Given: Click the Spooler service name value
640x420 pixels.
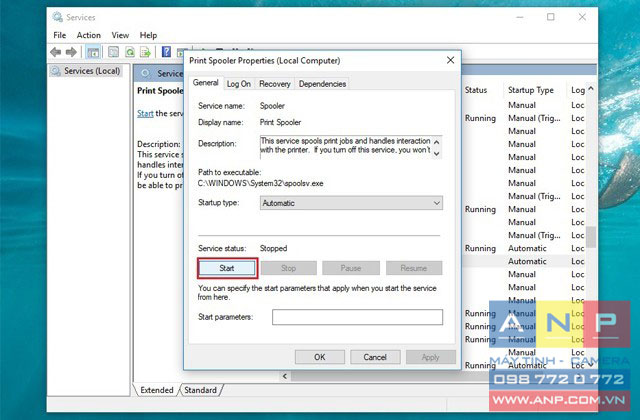Looking at the screenshot, I should click(x=272, y=106).
